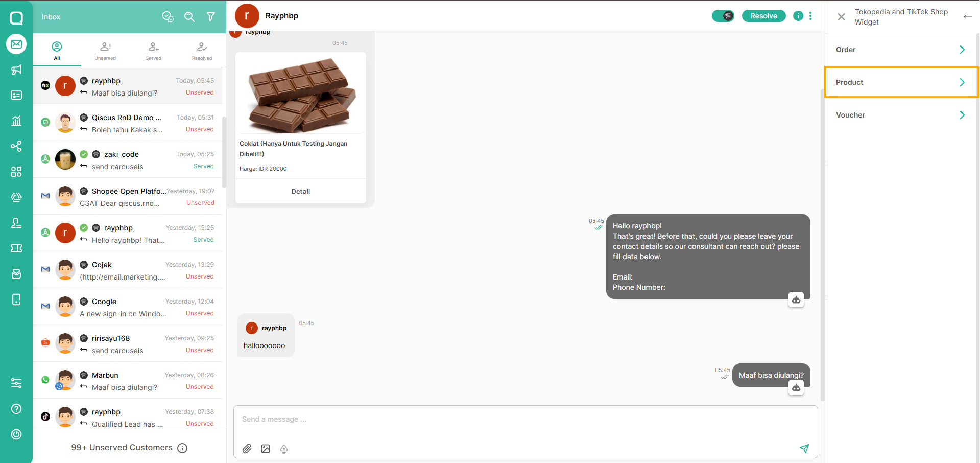Click the green info icon beside Resolve
This screenshot has width=980, height=463.
coord(798,16)
